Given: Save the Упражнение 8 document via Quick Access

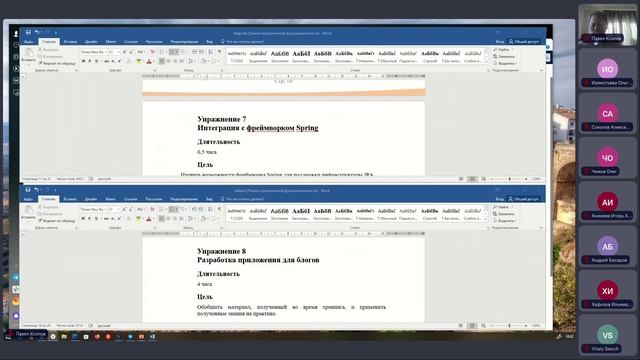Looking at the screenshot, I should tap(28, 190).
